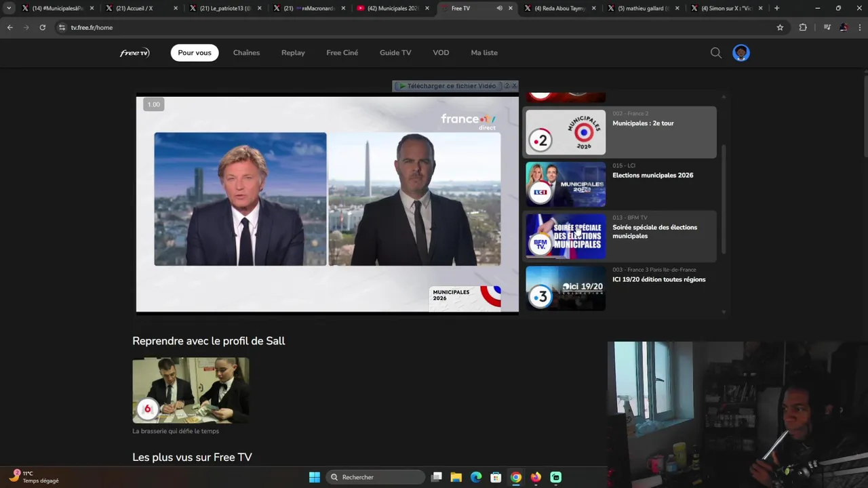Click the Rechercher taskbar search box

pyautogui.click(x=375, y=477)
